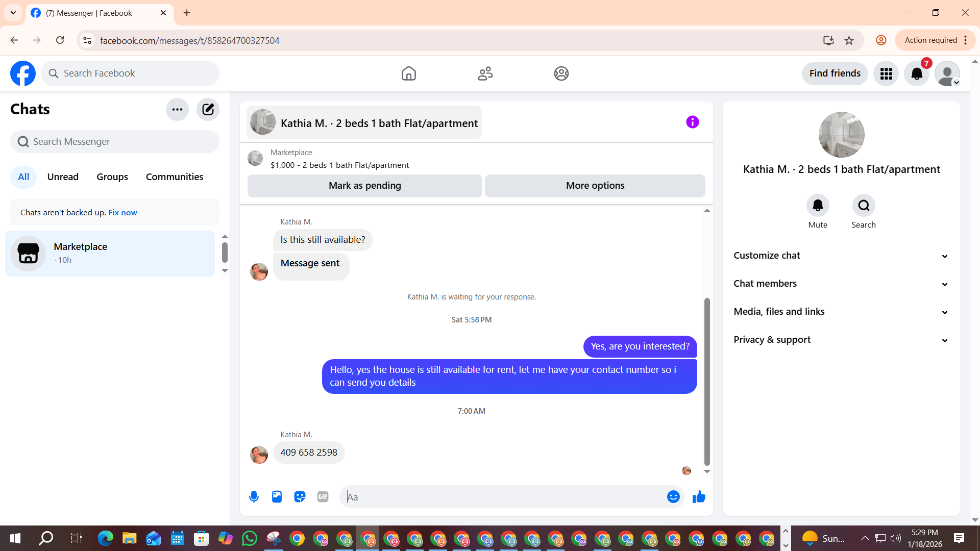Attach a photo using image icon
This screenshot has height=551, width=980.
tap(277, 496)
